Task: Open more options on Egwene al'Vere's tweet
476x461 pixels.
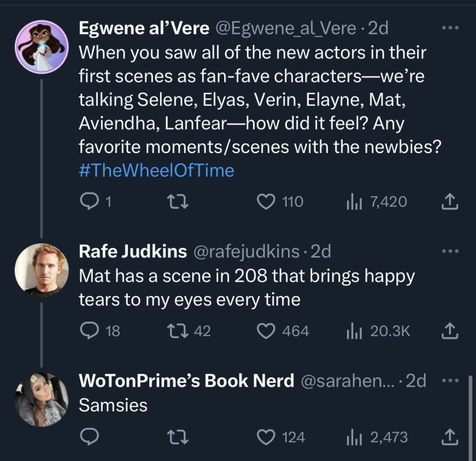Action: [x=450, y=28]
